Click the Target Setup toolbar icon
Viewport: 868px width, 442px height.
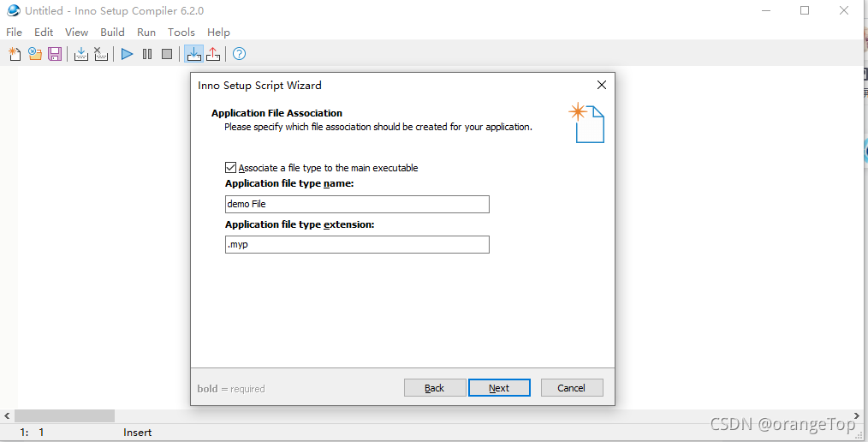(193, 54)
